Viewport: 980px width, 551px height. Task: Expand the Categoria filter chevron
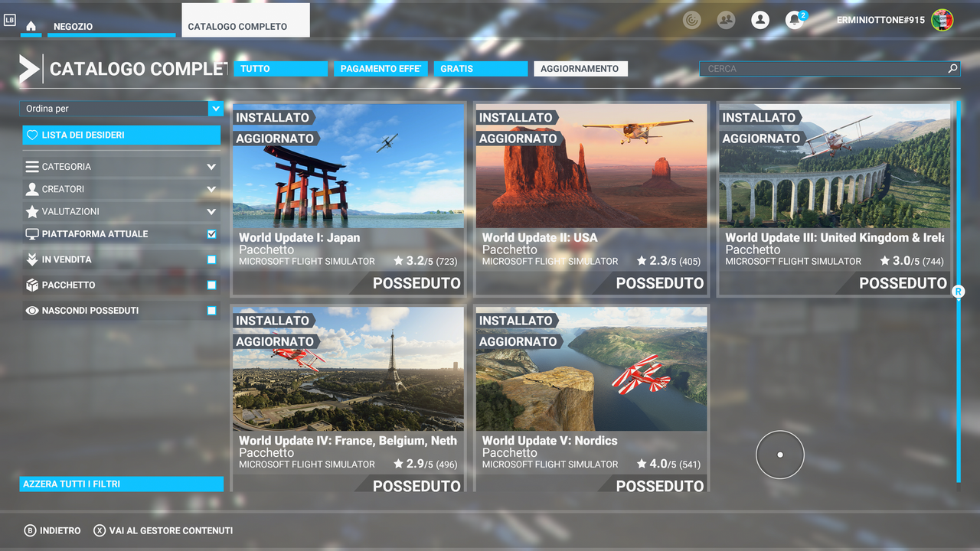(x=211, y=166)
